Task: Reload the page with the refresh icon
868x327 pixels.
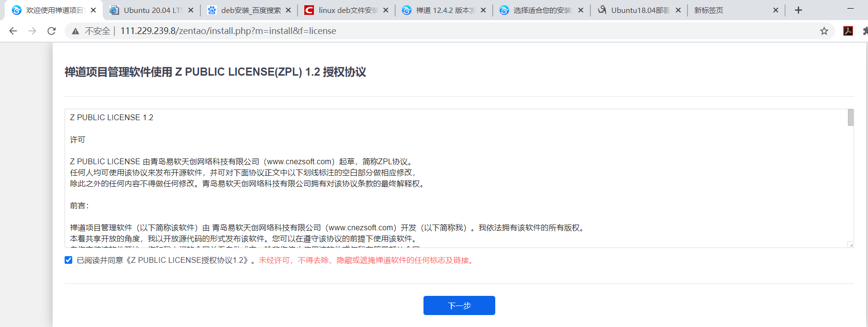Action: coord(52,31)
